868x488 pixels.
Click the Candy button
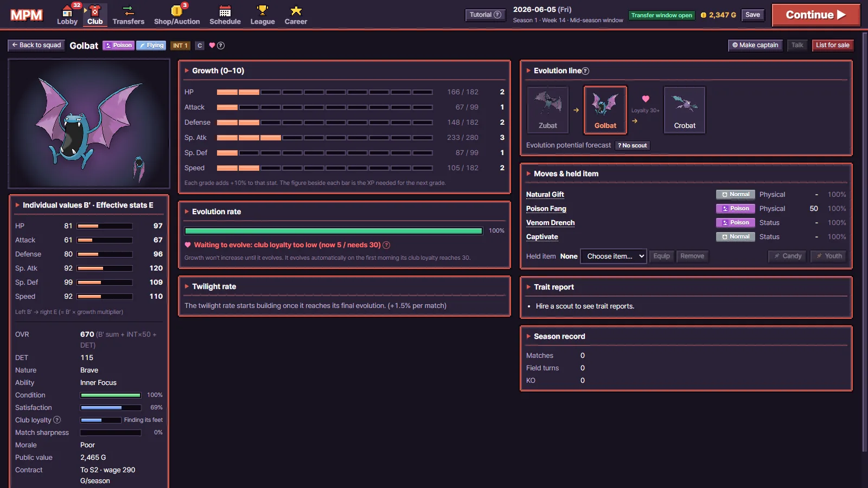pos(787,256)
